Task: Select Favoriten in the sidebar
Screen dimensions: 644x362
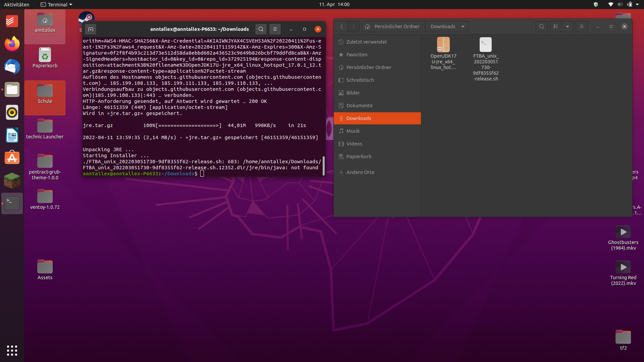Action: [x=377, y=55]
